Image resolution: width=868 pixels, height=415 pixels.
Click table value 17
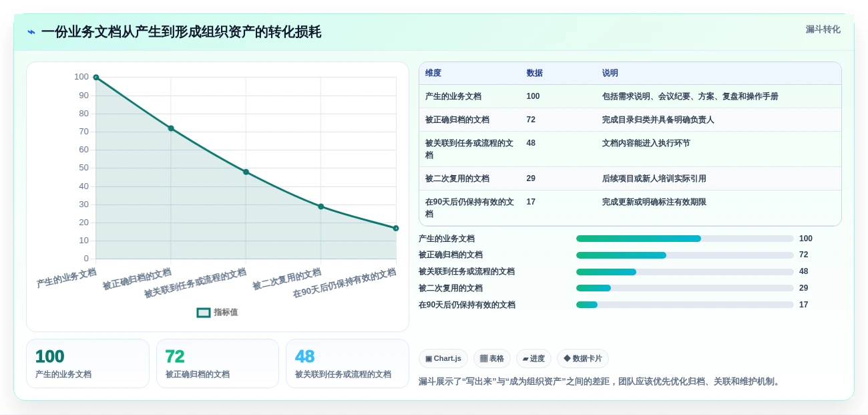(531, 202)
